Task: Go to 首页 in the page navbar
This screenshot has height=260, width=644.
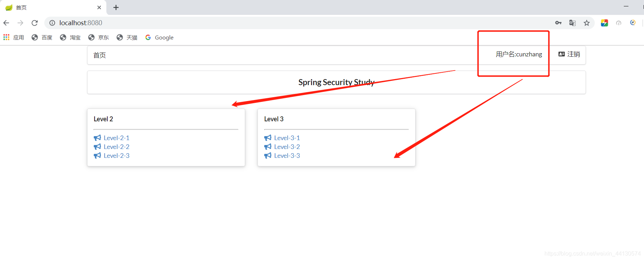Action: point(100,55)
